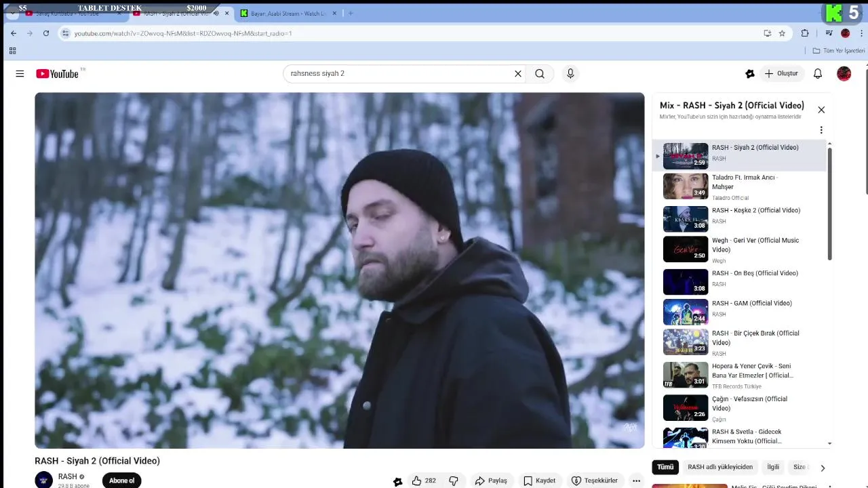This screenshot has height=488, width=868.
Task: Open the YouTube account avatar menu
Action: point(844,74)
